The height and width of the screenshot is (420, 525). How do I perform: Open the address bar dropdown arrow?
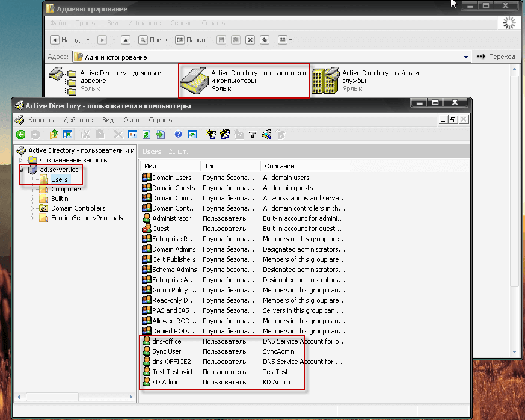(467, 57)
